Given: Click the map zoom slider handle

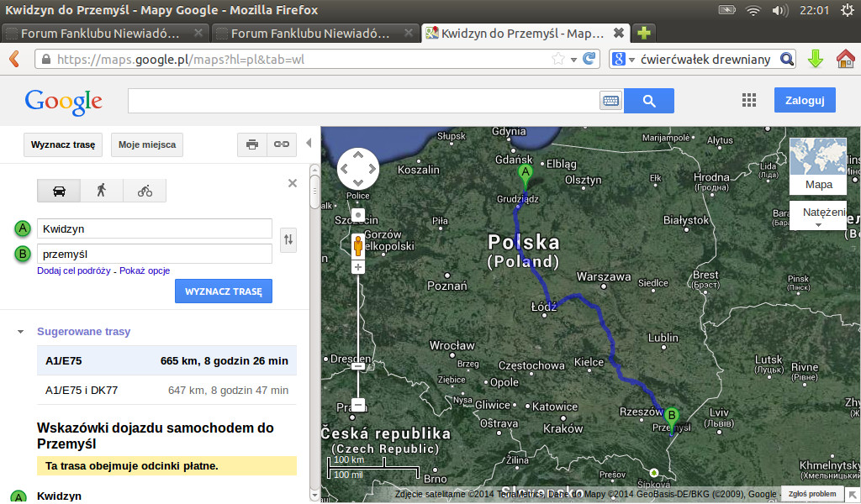Looking at the screenshot, I should [358, 366].
